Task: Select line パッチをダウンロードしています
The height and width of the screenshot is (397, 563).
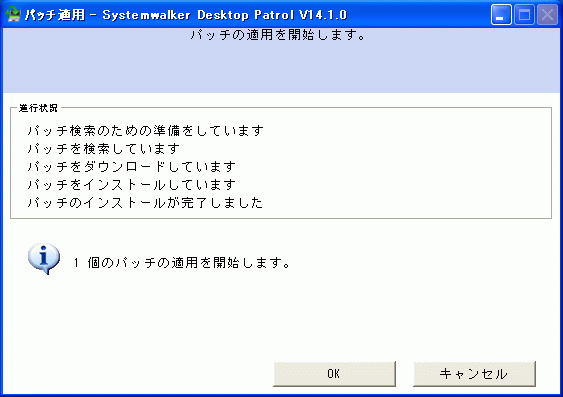Action: 131,167
